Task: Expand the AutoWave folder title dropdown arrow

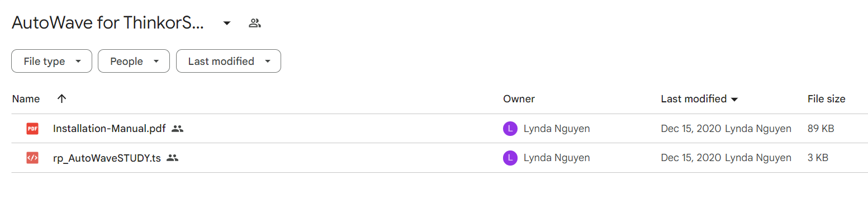Action: click(x=227, y=23)
